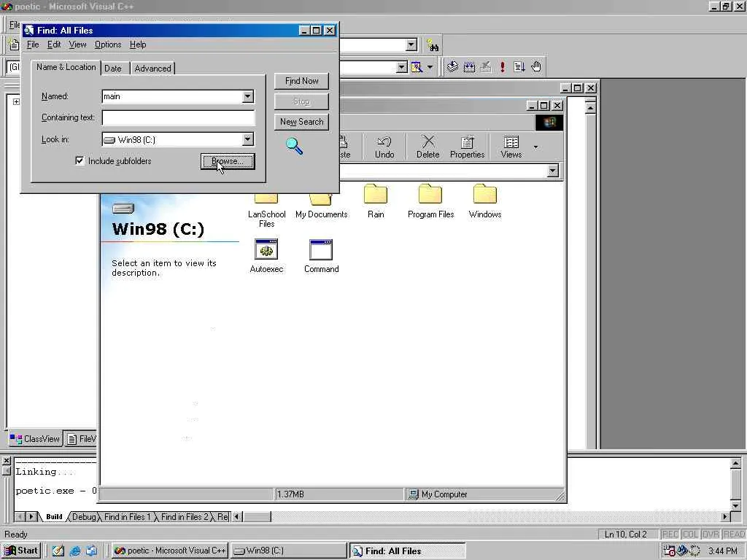747x560 pixels.
Task: Switch to the Find in Files 1 tab
Action: pyautogui.click(x=127, y=517)
